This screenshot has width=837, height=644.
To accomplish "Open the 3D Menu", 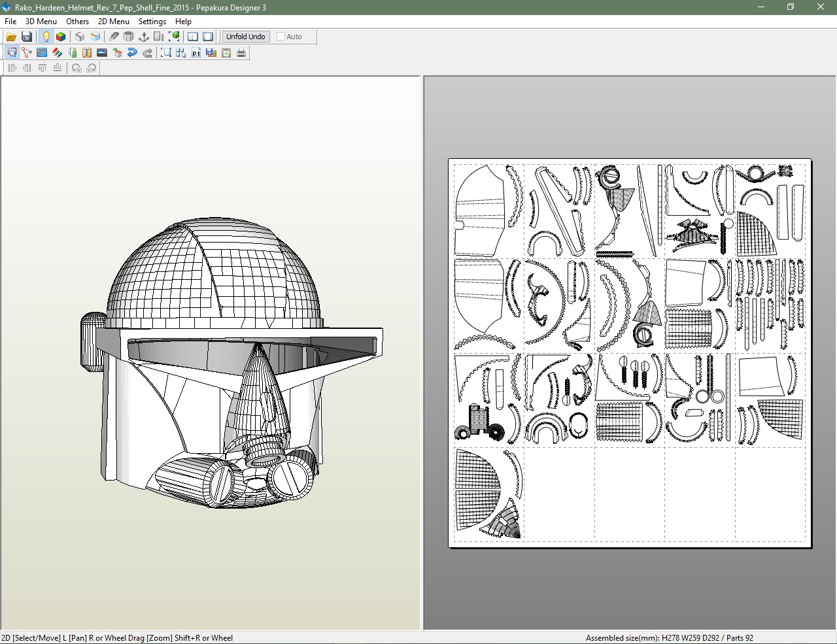I will click(x=41, y=21).
